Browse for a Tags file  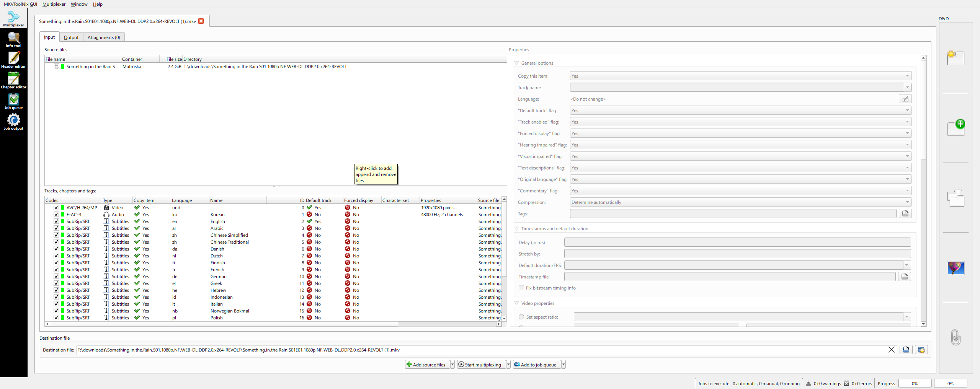pyautogui.click(x=905, y=213)
